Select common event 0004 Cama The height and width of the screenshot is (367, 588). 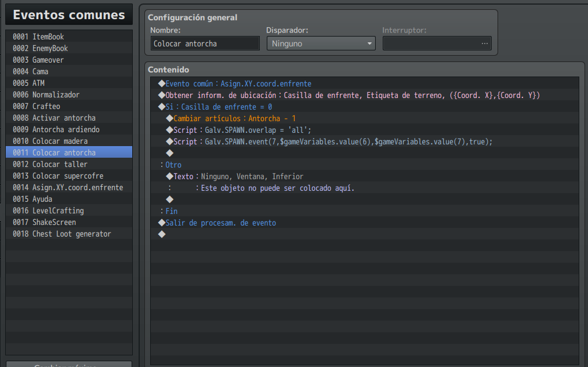coord(69,71)
